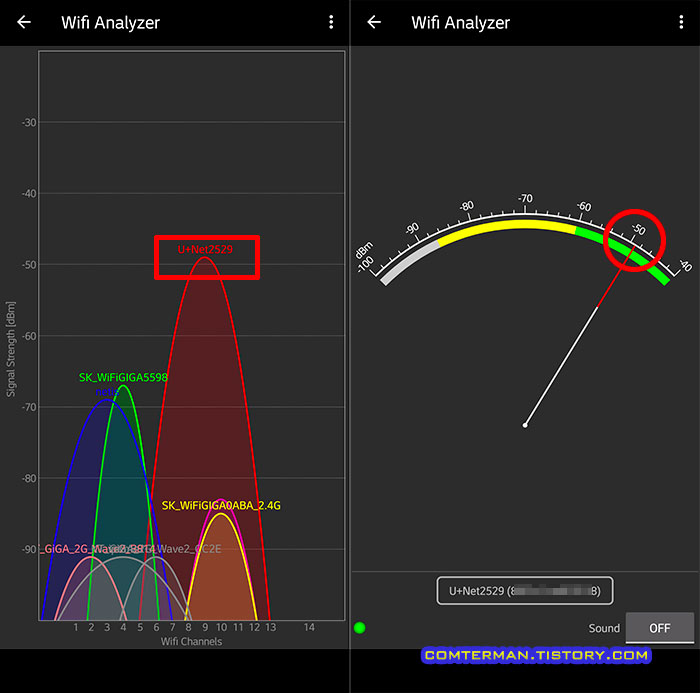Click the Wifi Channels axis label
700x693 pixels.
[x=191, y=642]
